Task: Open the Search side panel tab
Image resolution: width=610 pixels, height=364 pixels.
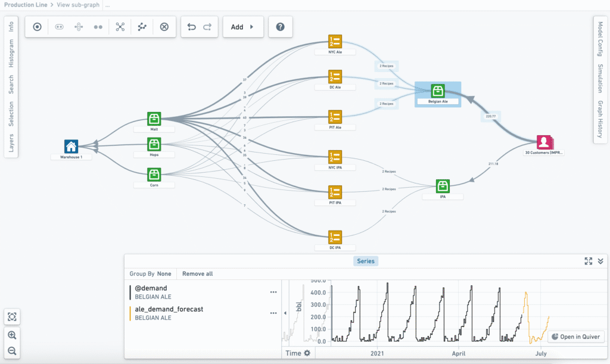Action: point(11,85)
